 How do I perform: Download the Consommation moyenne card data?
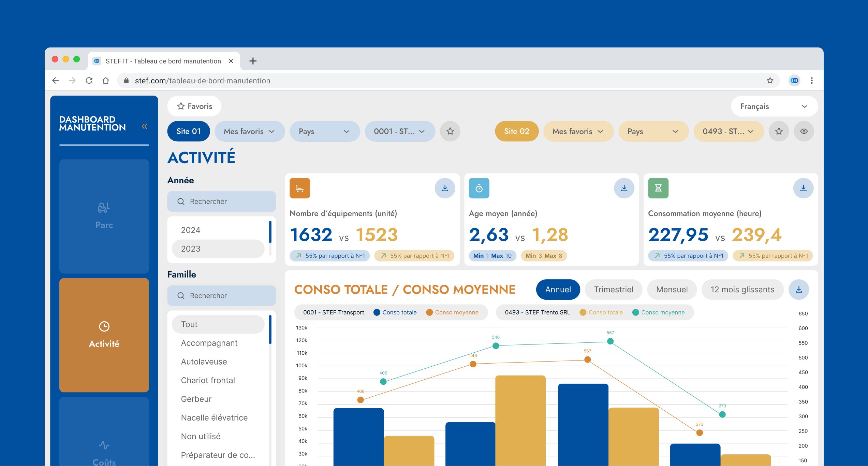tap(803, 188)
